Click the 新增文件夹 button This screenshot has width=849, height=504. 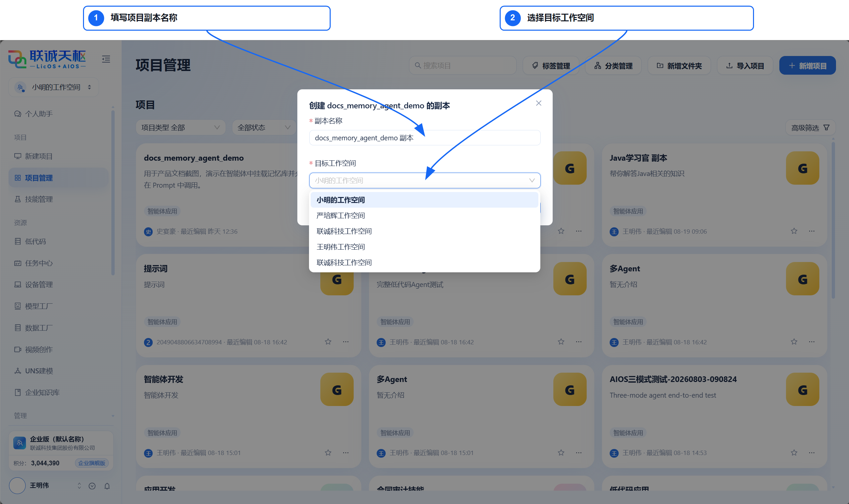pyautogui.click(x=679, y=66)
